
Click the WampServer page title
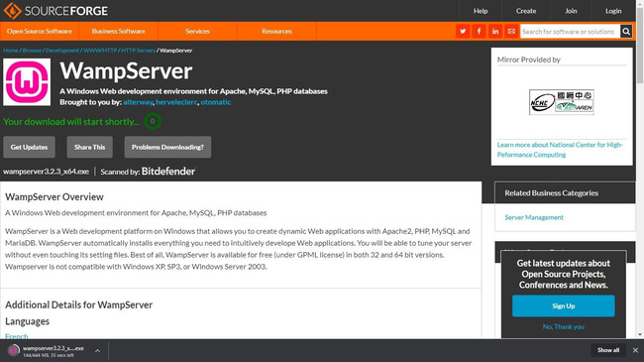point(126,70)
